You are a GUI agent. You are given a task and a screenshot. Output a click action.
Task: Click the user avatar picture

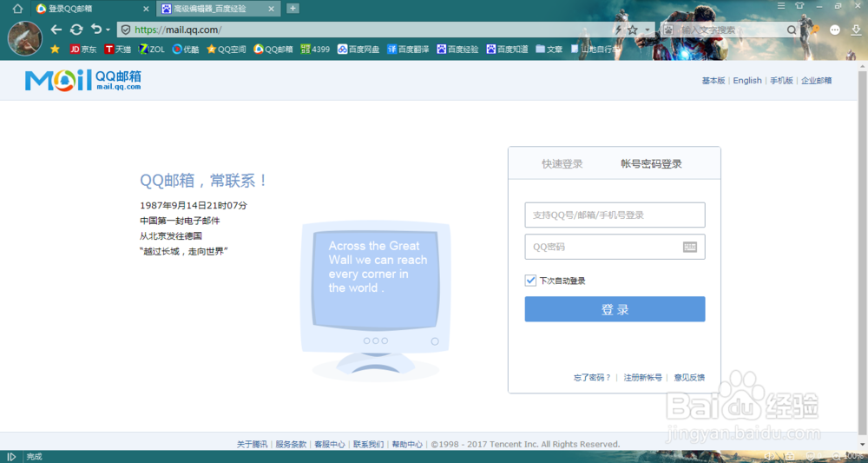tap(25, 38)
